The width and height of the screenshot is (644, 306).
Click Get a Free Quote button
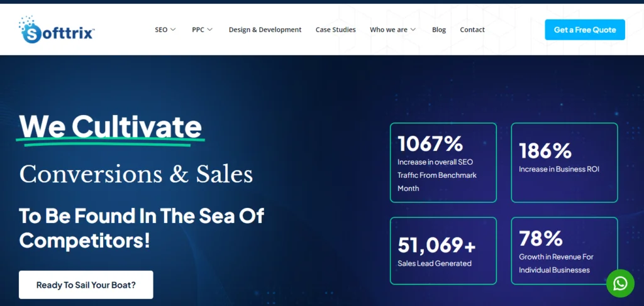point(584,30)
